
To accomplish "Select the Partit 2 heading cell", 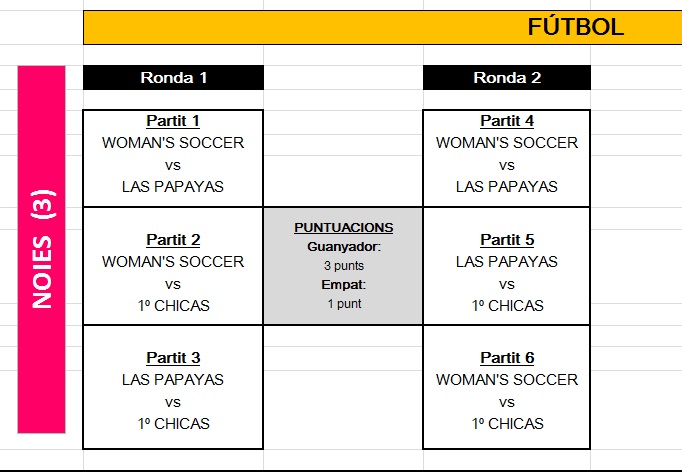I will tap(173, 240).
